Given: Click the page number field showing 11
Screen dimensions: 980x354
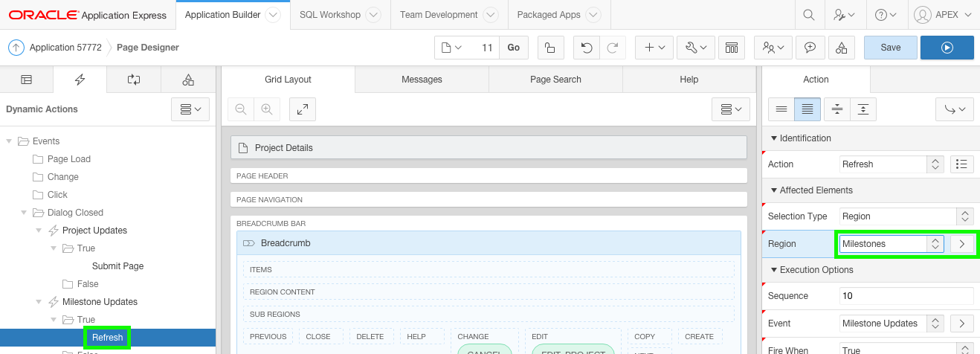Looking at the screenshot, I should pos(484,48).
